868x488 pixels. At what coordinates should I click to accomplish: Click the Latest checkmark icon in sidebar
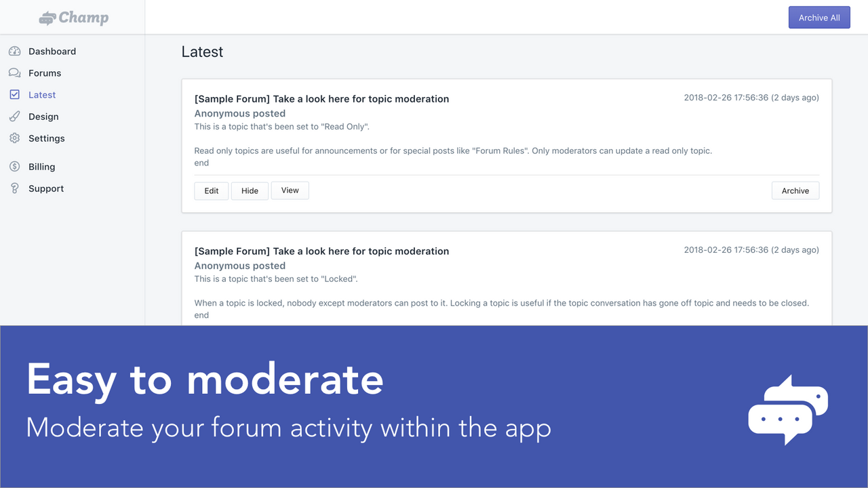[14, 94]
